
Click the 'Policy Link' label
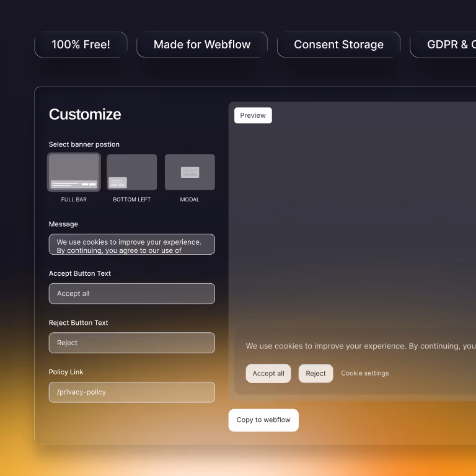click(66, 372)
